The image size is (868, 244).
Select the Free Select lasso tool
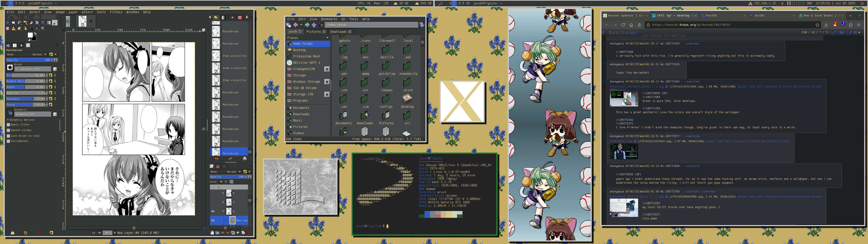(x=19, y=23)
